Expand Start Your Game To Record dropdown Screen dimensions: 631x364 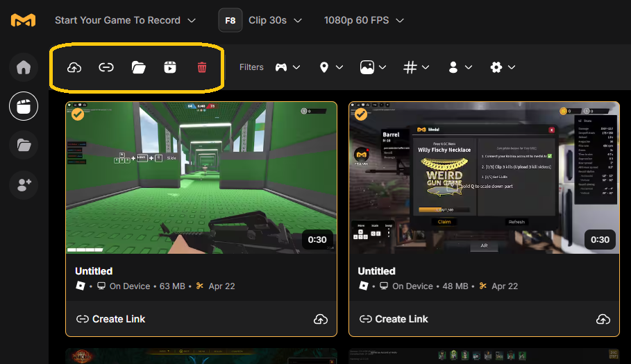(x=125, y=20)
